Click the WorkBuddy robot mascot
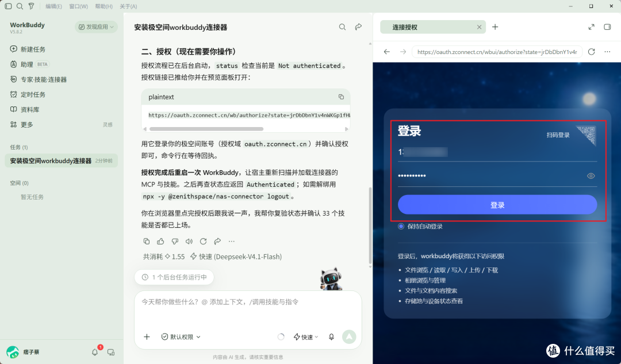Image resolution: width=621 pixels, height=364 pixels. tap(331, 279)
